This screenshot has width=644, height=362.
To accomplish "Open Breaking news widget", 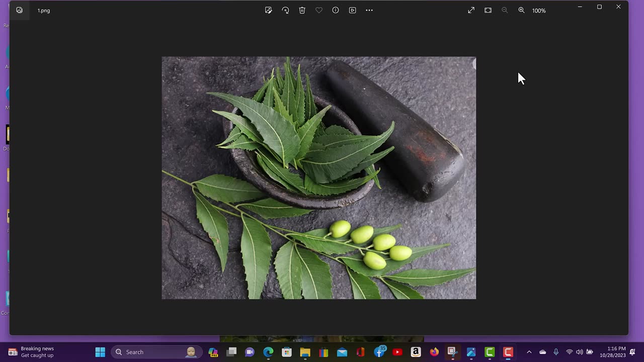I will point(31,352).
